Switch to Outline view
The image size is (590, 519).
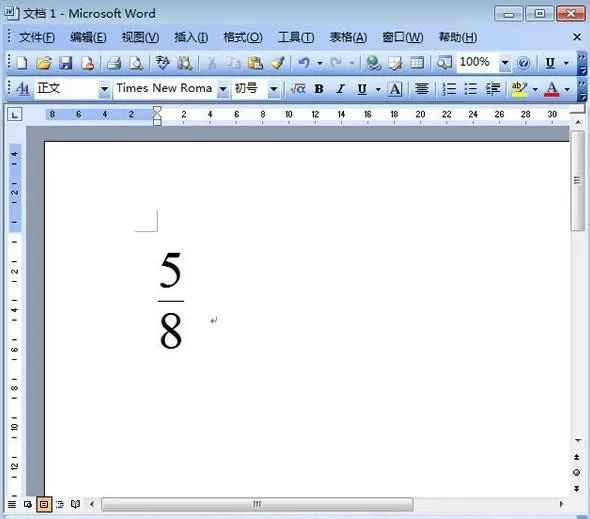[x=60, y=504]
